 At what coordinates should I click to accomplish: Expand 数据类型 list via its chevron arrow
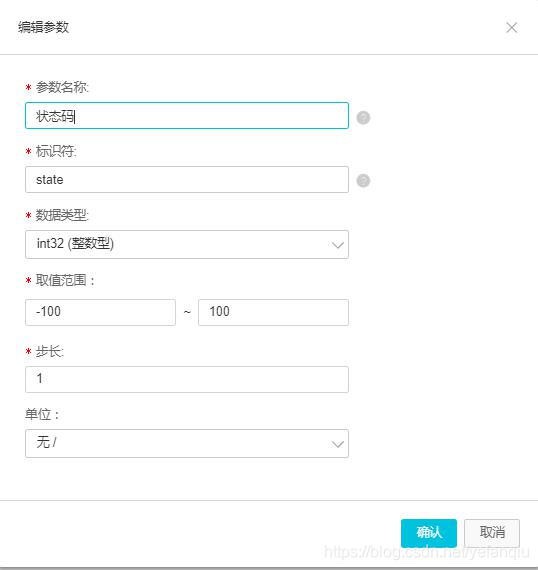[x=337, y=245]
